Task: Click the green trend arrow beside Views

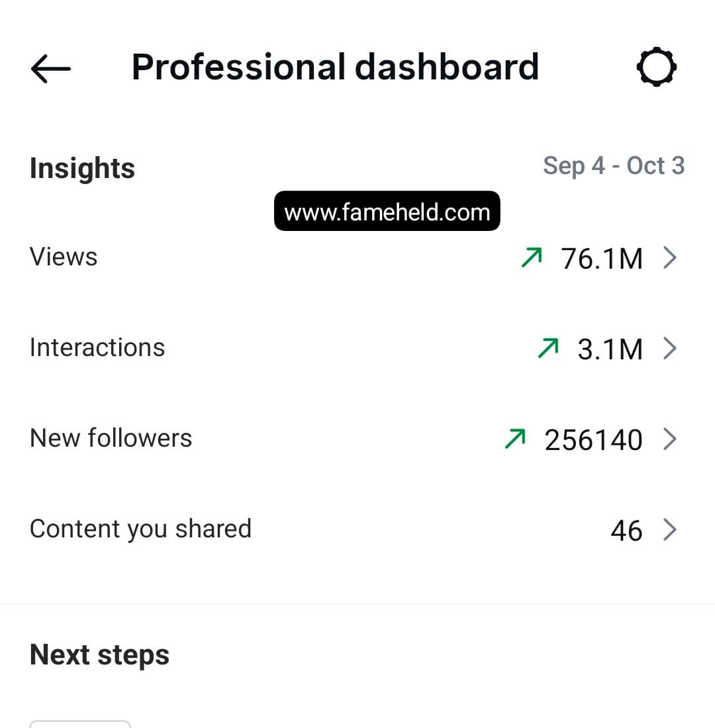Action: click(532, 257)
